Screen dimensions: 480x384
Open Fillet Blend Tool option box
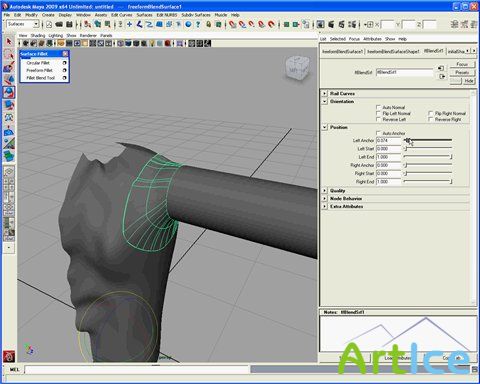click(64, 78)
